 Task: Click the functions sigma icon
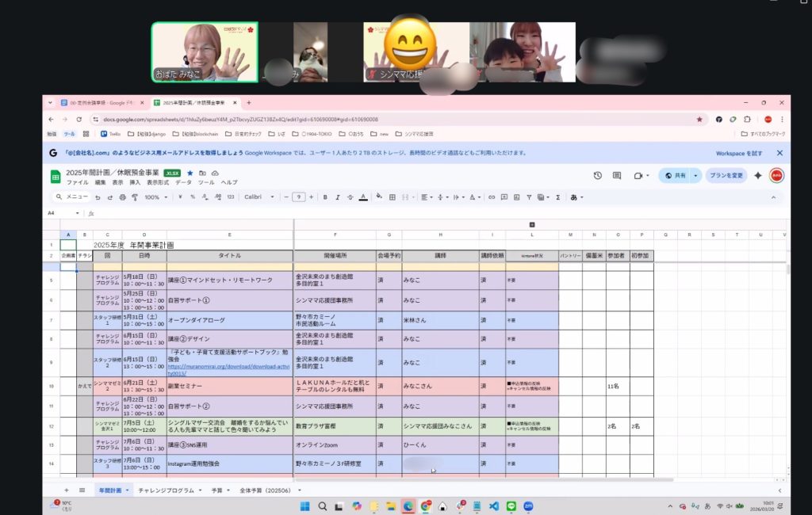click(557, 197)
